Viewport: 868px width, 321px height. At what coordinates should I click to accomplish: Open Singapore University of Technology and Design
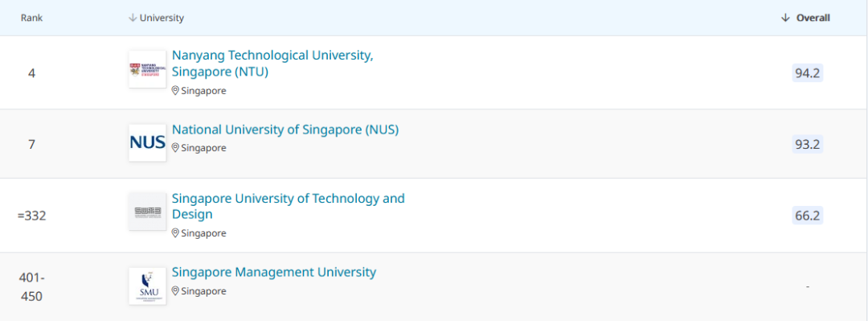coord(289,206)
